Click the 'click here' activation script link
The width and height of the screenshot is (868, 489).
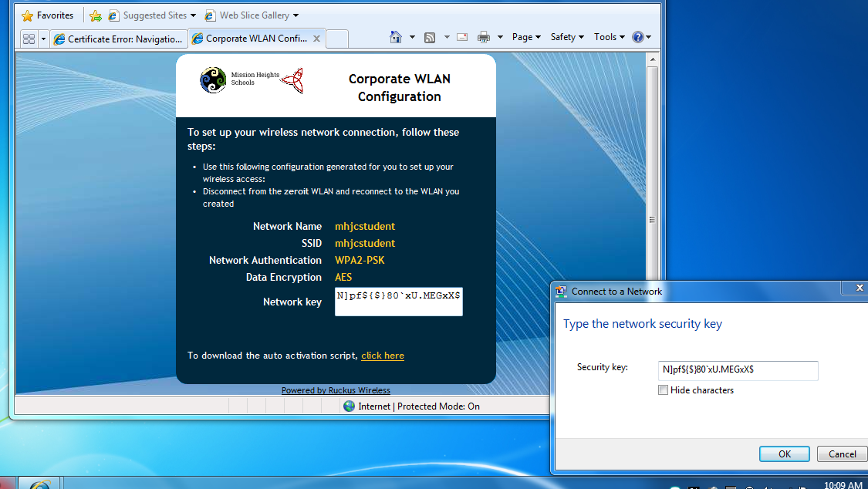tap(383, 356)
